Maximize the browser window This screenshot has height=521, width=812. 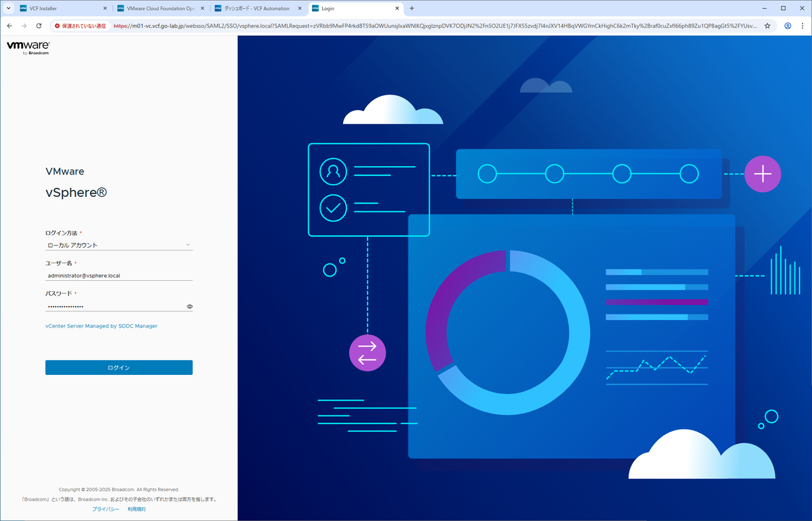point(783,8)
